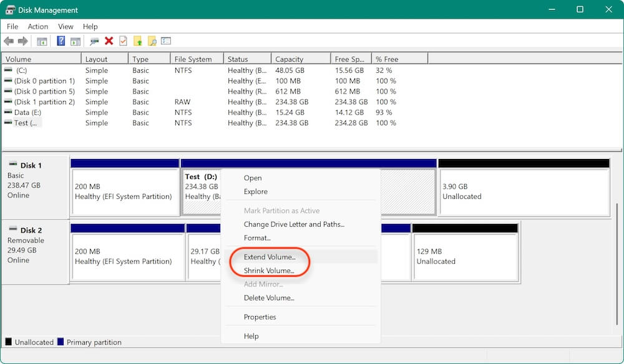The height and width of the screenshot is (364, 624).
Task: Toggle the console tree visibility icon
Action: tap(42, 41)
